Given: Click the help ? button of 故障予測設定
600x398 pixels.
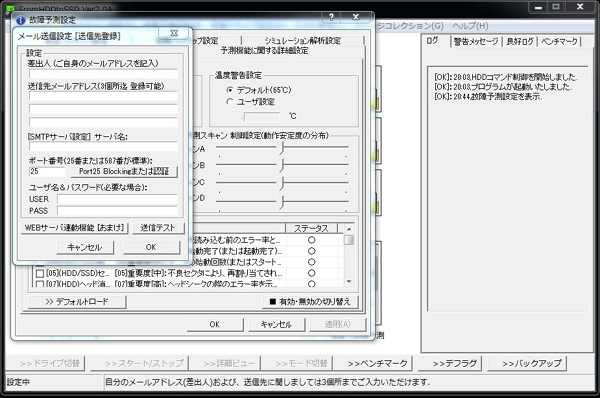Looking at the screenshot, I should [331, 17].
